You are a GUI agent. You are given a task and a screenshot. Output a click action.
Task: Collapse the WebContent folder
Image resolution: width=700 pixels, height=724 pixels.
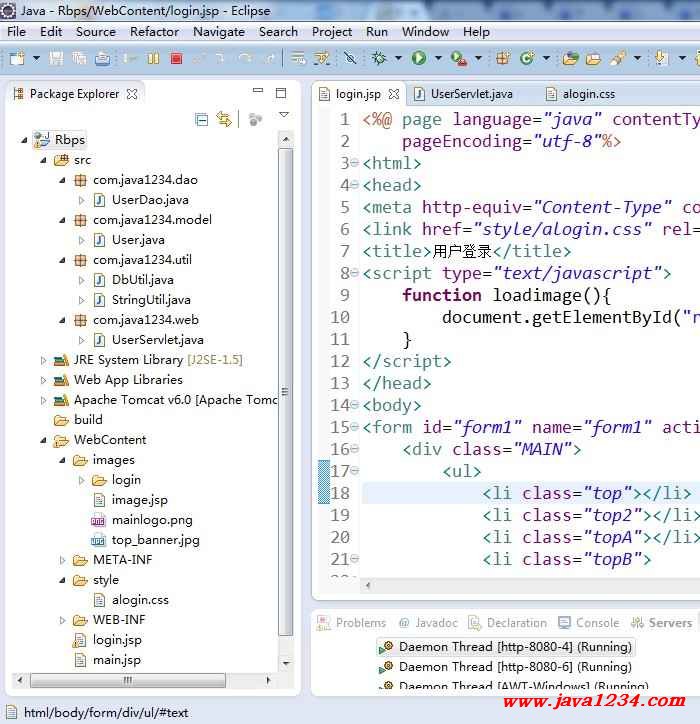(x=43, y=440)
